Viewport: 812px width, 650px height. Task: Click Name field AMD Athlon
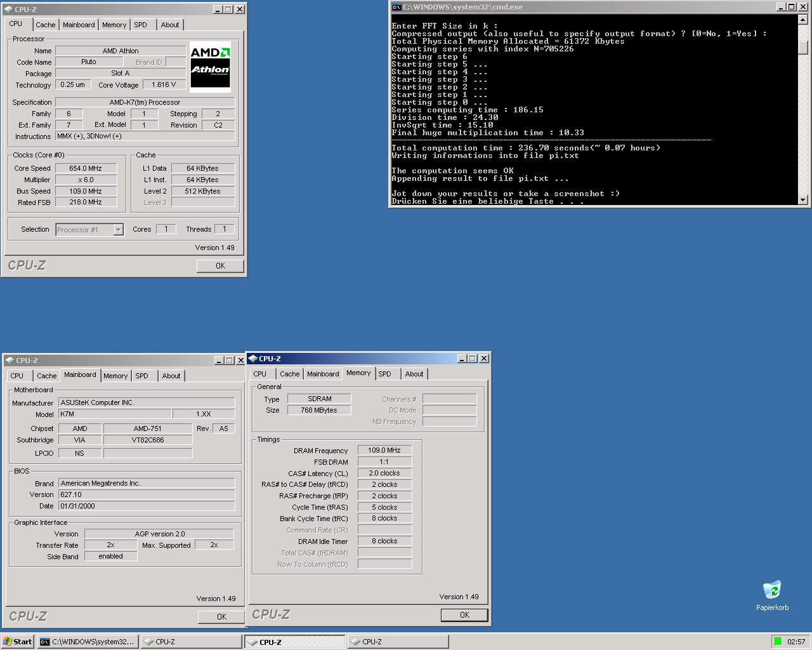coord(121,51)
